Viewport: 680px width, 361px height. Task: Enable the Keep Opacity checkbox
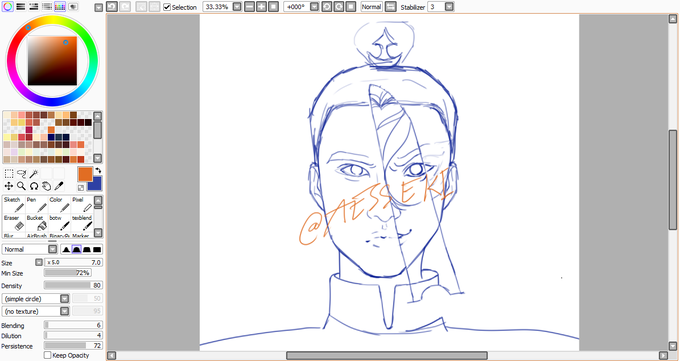[48, 355]
